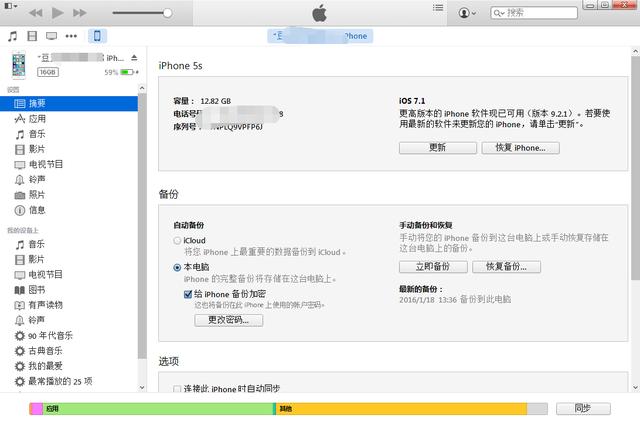
Task: Select the 本电脑 backup radio button
Action: (177, 268)
